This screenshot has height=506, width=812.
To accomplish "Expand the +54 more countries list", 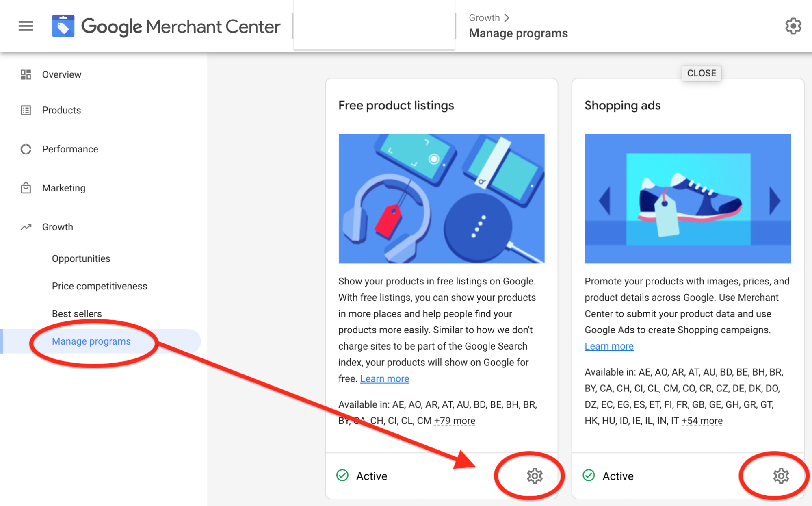I will (702, 421).
